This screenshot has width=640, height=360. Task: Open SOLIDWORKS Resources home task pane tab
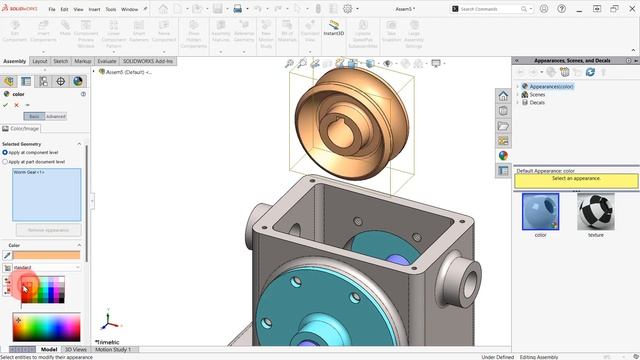coord(503,96)
